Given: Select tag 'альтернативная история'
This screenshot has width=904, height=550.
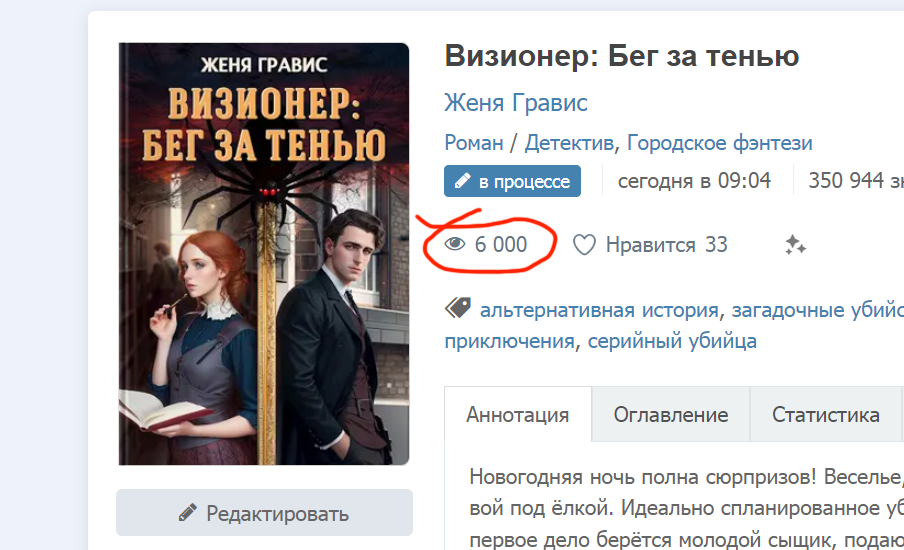Looking at the screenshot, I should click(599, 310).
